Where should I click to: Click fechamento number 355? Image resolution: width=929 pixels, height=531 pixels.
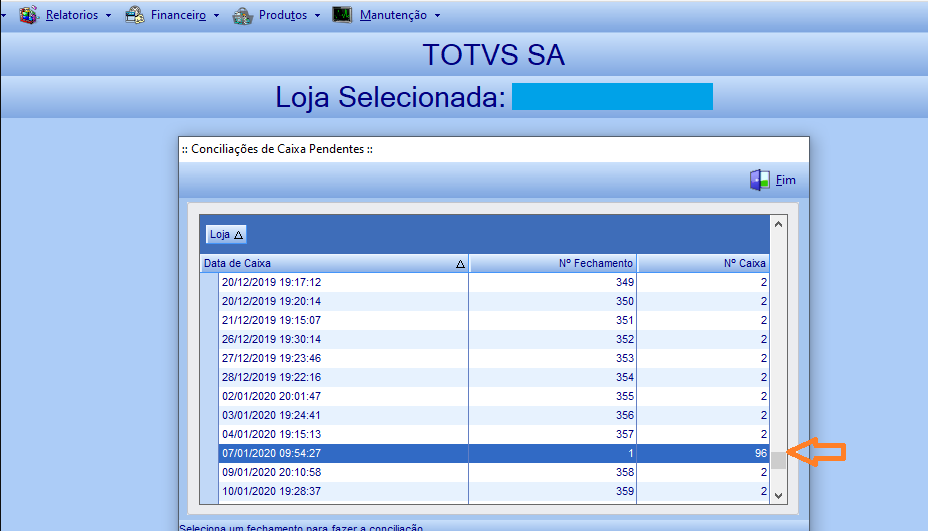(624, 396)
